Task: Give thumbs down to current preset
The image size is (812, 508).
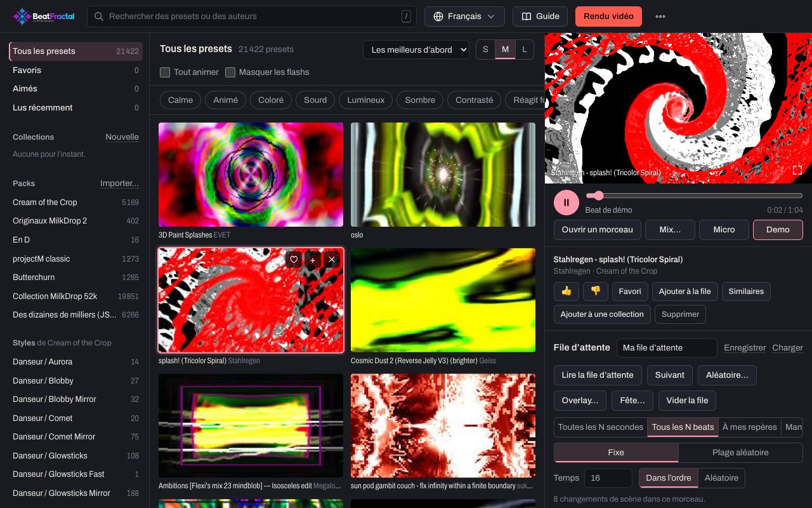Action: (595, 291)
